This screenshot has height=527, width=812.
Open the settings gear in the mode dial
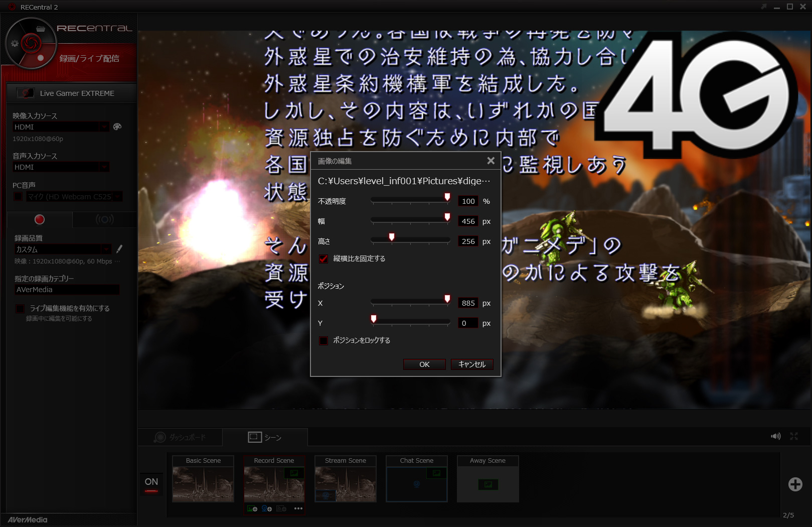[x=15, y=43]
